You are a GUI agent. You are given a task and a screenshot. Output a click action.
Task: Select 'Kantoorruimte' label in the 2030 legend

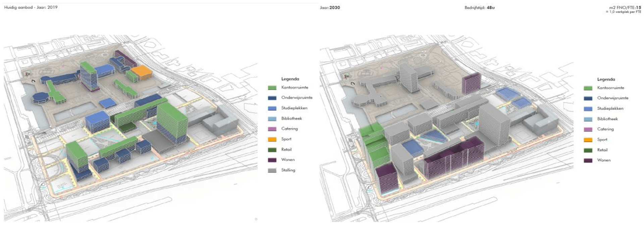610,88
